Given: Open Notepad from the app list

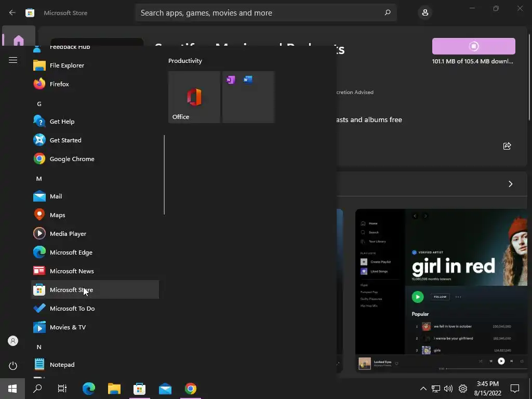Looking at the screenshot, I should coord(95,364).
